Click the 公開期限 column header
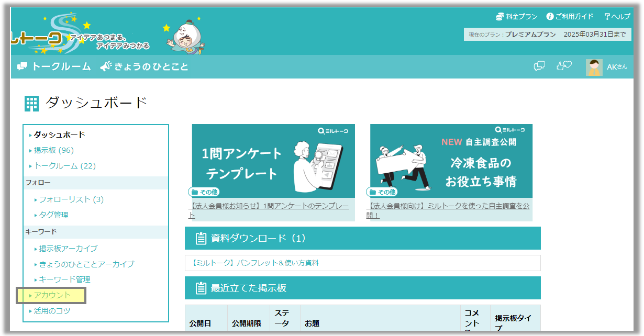Screen dimensions: 644x336 click(246, 323)
